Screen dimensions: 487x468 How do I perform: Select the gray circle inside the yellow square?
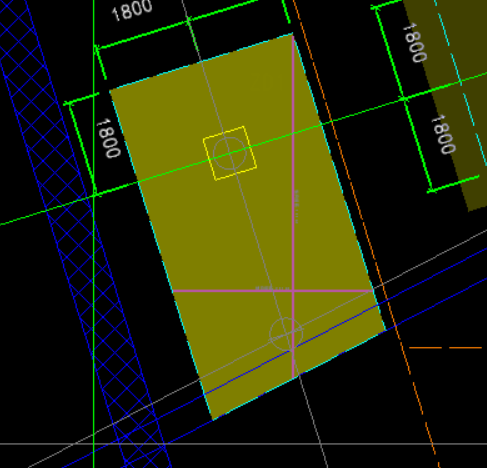point(230,153)
